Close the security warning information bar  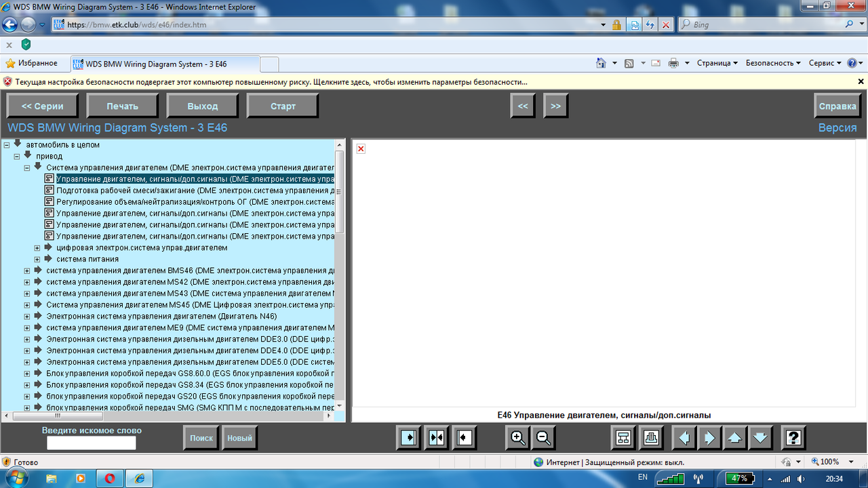coord(861,81)
